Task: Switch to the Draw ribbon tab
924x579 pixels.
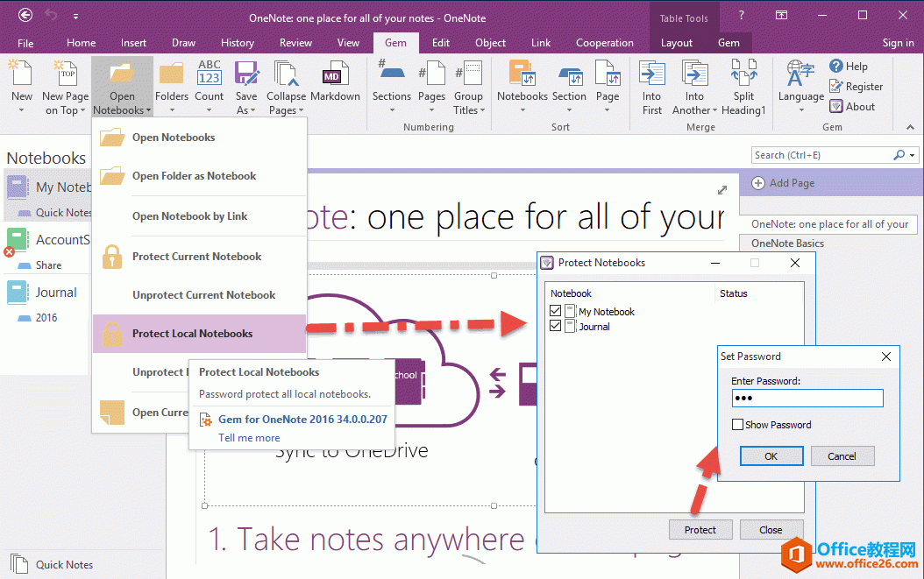Action: (183, 42)
